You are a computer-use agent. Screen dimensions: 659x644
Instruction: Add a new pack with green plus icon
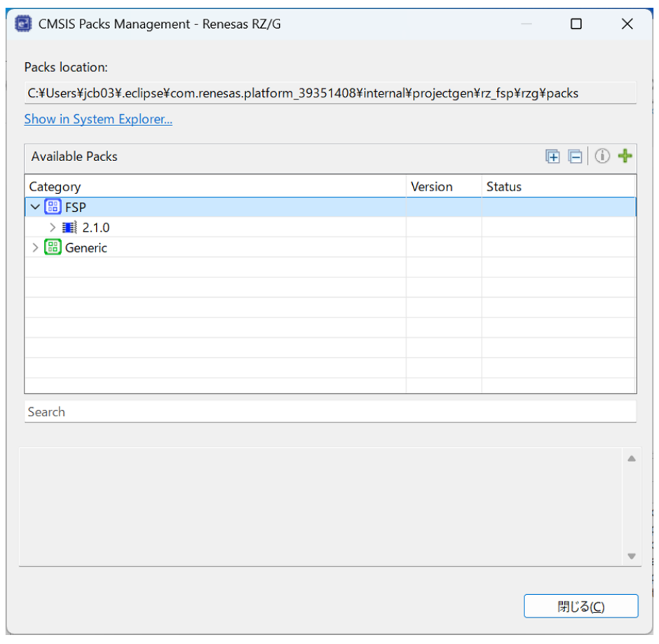[x=625, y=156]
